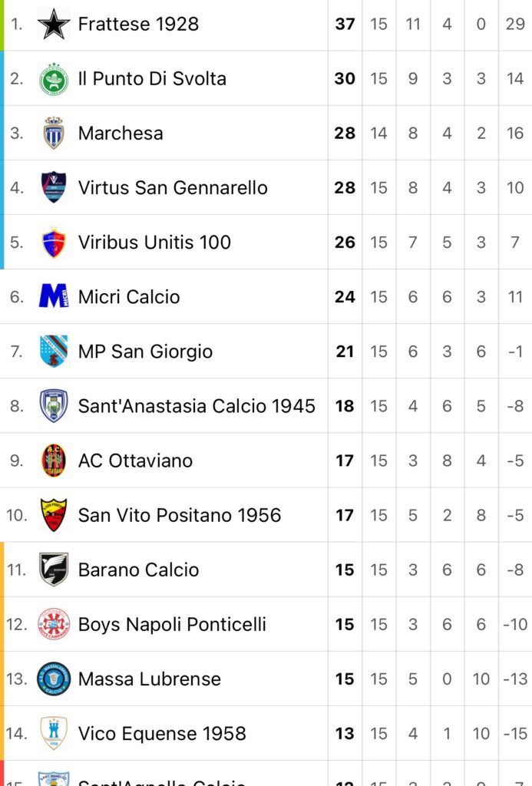Open the Sant'Anastasia Calcio 1945 crest
Viewport: 532px width, 786px height.
pos(54,405)
